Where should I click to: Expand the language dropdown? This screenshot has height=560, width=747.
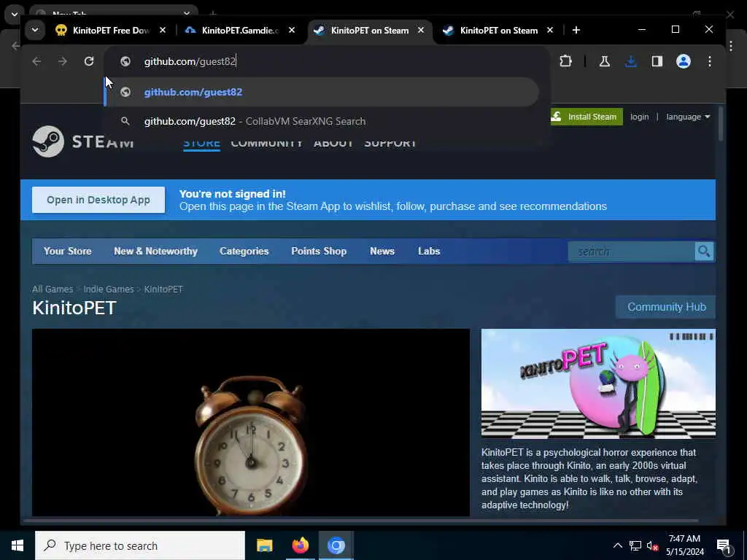688,117
